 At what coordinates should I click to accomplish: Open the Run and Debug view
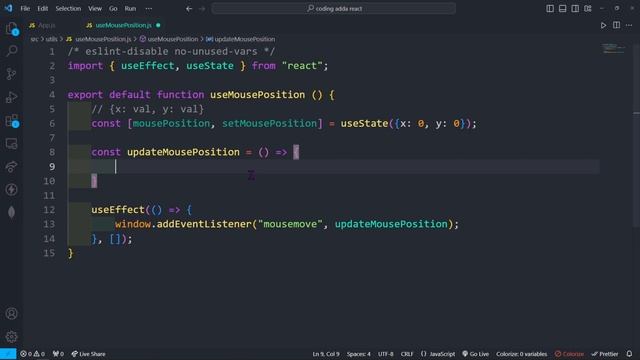(11, 97)
